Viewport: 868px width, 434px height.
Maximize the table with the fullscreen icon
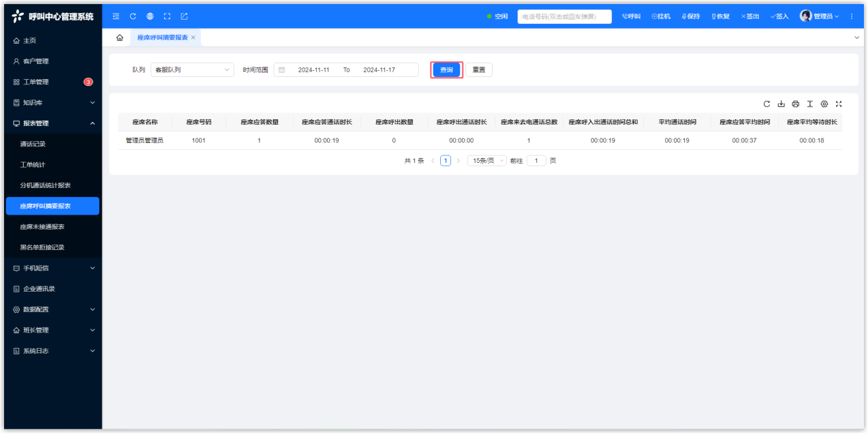839,104
